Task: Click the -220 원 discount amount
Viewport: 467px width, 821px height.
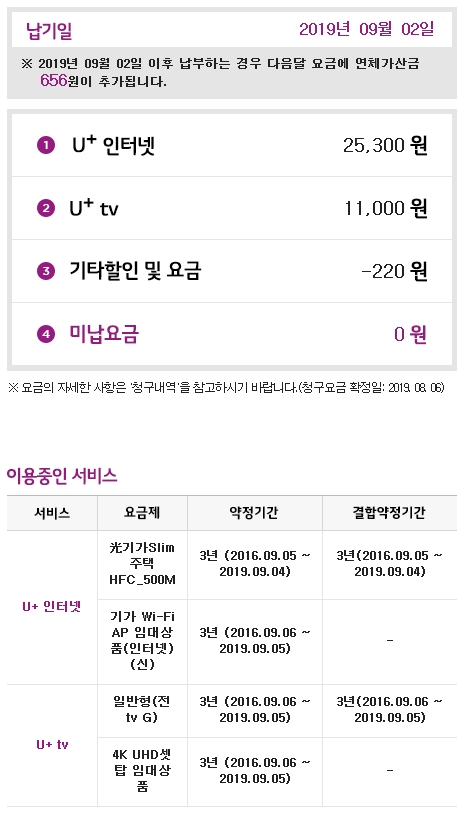Action: (395, 271)
